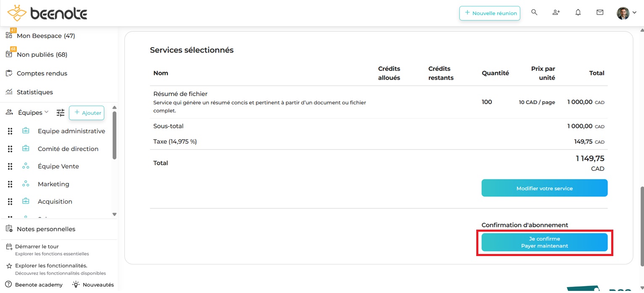Add a team with Ajouter
Viewport: 644px width, 293px height.
coord(87,112)
